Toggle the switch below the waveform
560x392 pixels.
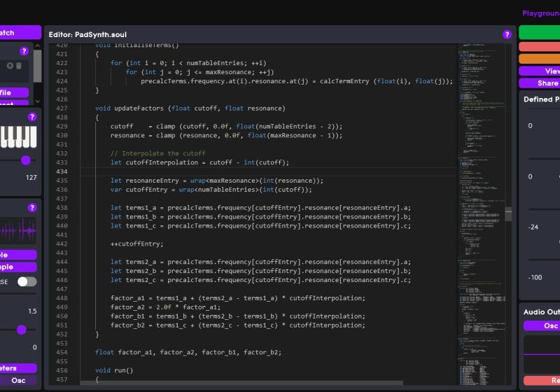(27, 281)
